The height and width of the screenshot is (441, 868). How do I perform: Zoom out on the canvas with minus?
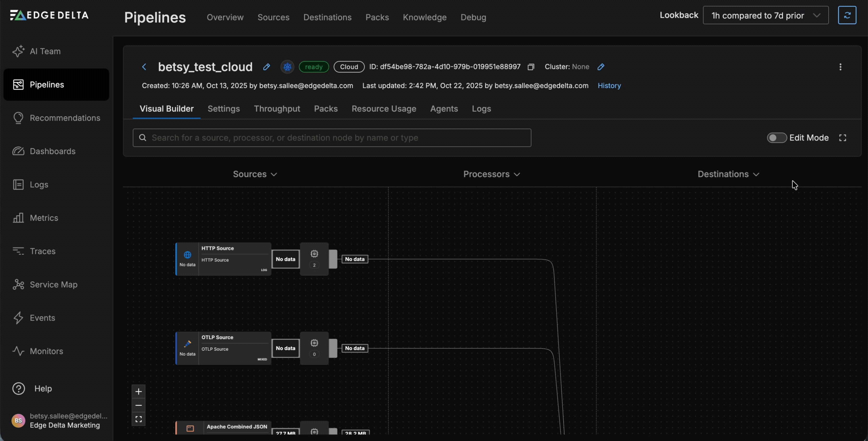click(x=139, y=405)
